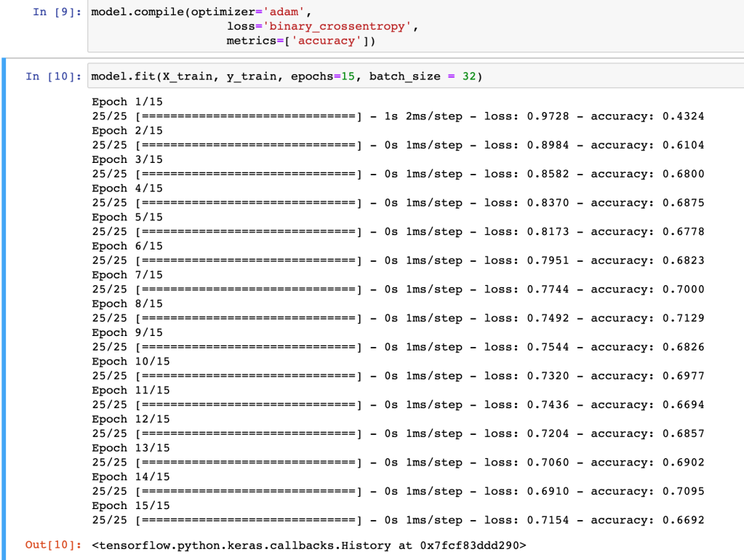Viewport: 744px width, 560px height.
Task: Place cursor on the metrics=['accuracy'] line
Action: click(x=300, y=41)
